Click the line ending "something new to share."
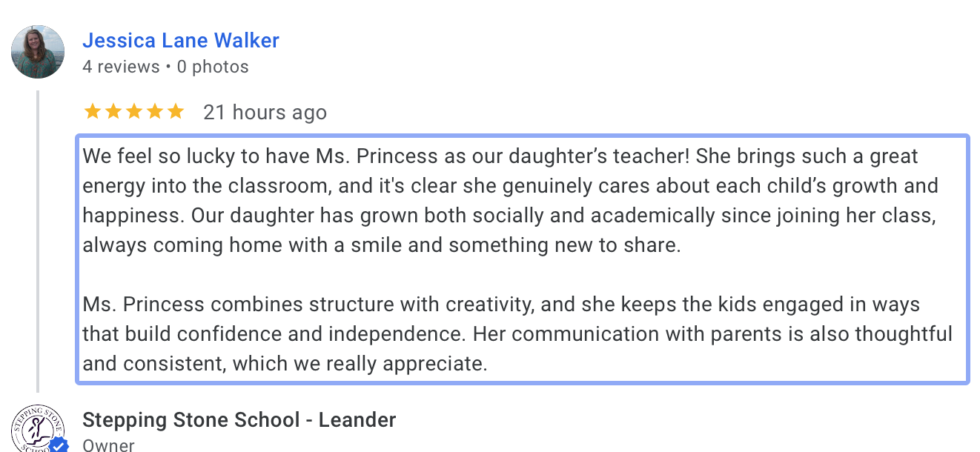 381,245
